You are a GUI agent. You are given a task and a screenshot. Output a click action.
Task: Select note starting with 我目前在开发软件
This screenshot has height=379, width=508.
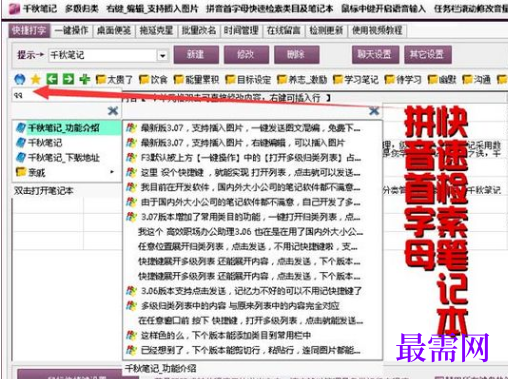click(x=252, y=187)
